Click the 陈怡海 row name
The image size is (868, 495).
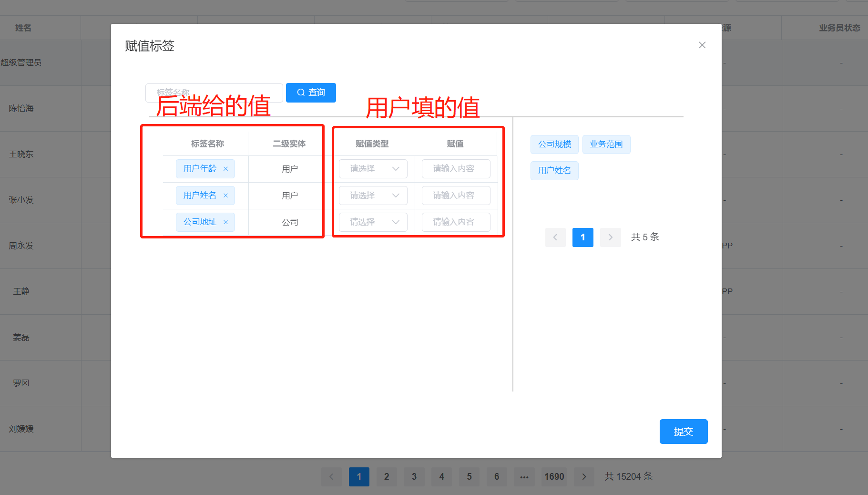[x=21, y=109]
